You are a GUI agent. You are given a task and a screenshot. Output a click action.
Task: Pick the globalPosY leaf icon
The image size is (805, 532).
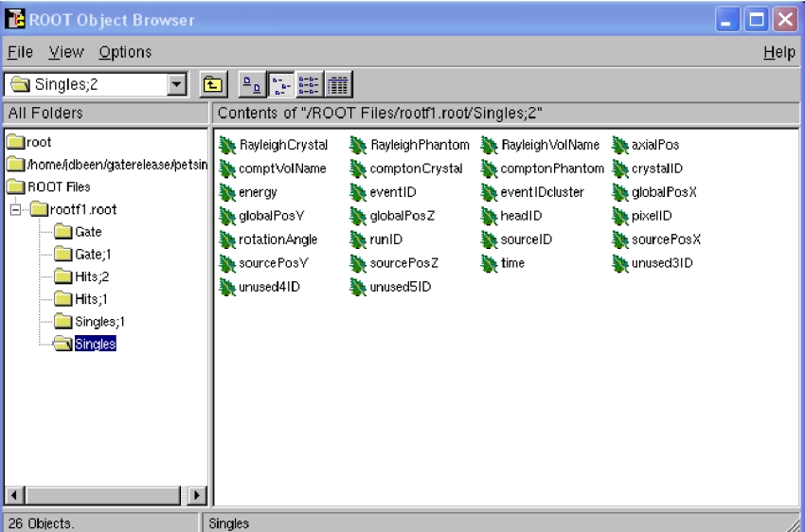227,216
